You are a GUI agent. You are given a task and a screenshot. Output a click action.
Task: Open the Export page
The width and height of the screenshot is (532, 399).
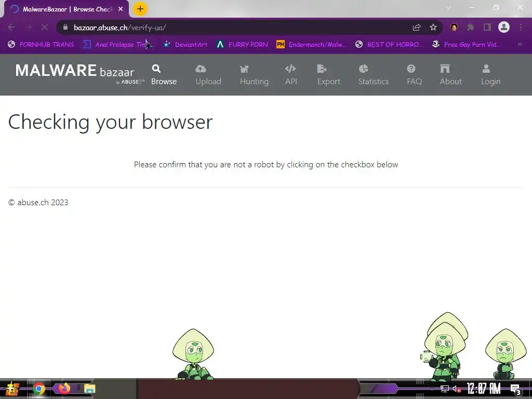[329, 75]
